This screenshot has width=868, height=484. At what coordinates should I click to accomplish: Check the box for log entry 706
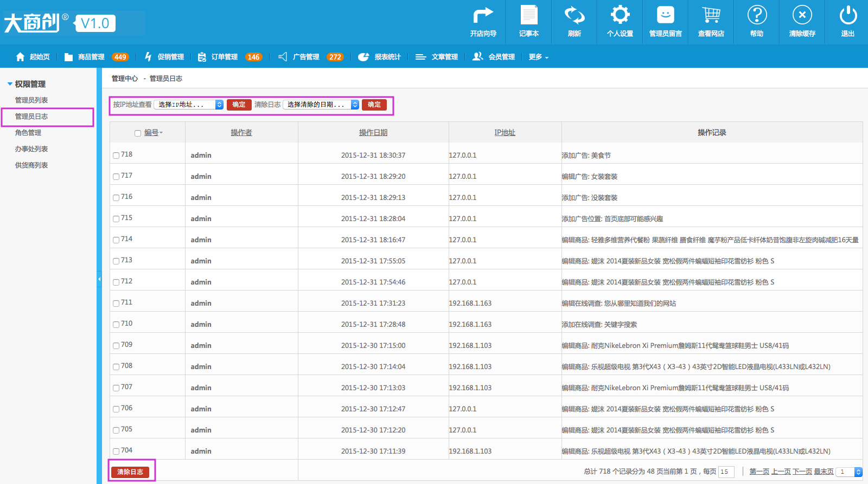(x=116, y=409)
